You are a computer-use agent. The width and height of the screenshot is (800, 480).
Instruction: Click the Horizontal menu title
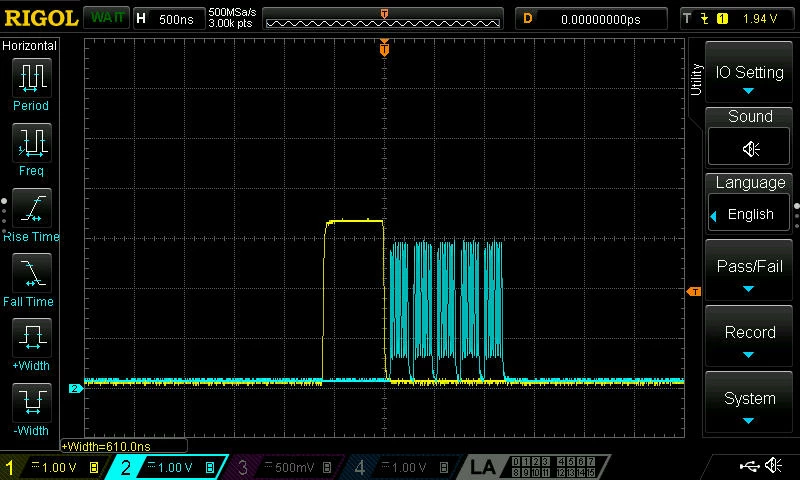tap(29, 46)
